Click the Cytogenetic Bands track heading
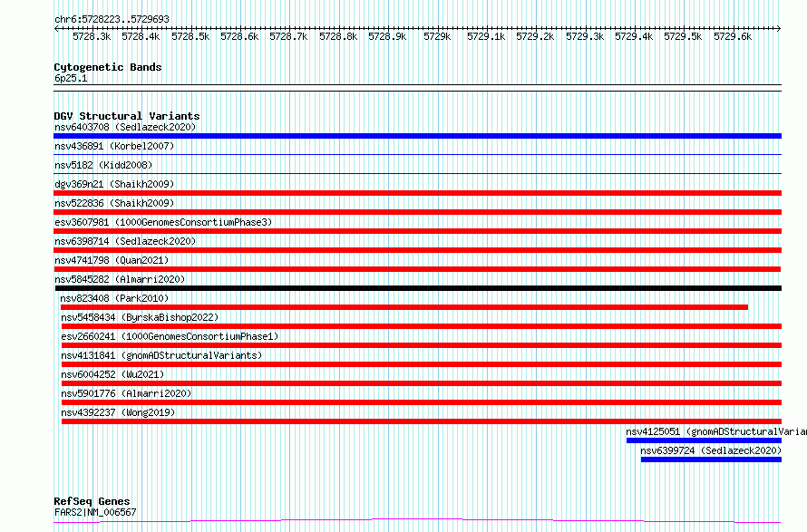 [108, 67]
